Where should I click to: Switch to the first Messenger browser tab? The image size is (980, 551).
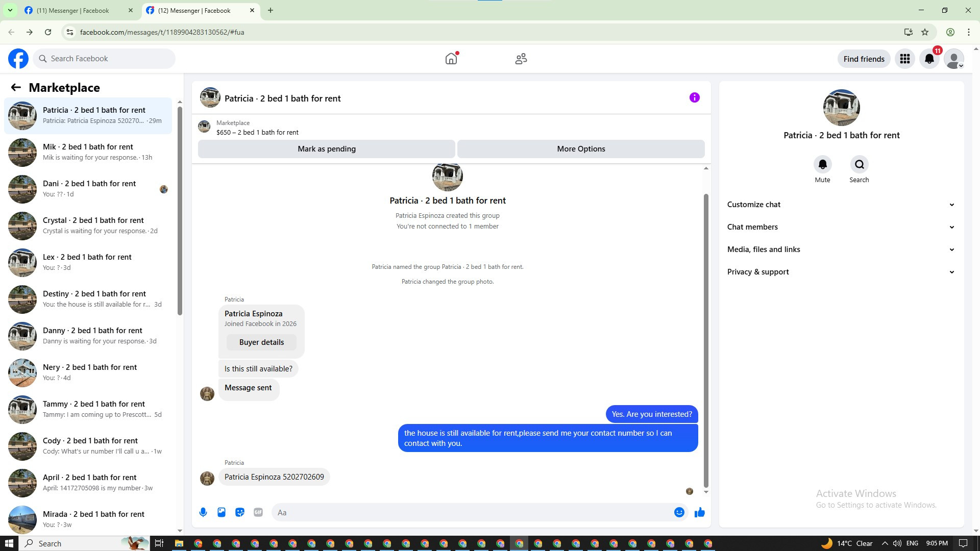click(73, 10)
